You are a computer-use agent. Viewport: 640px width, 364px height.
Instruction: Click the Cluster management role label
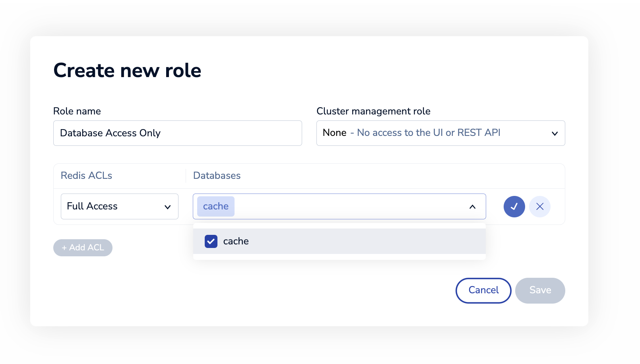(x=373, y=111)
